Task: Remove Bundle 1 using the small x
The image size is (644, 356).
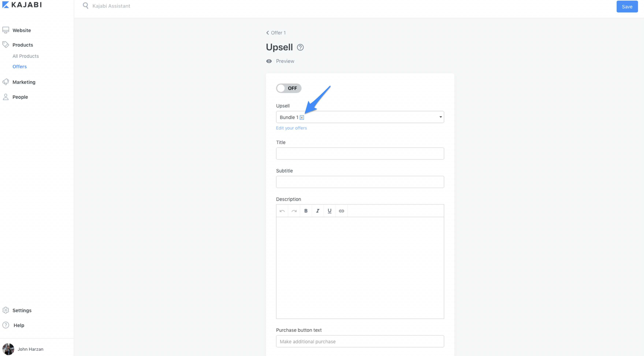Action: [302, 117]
